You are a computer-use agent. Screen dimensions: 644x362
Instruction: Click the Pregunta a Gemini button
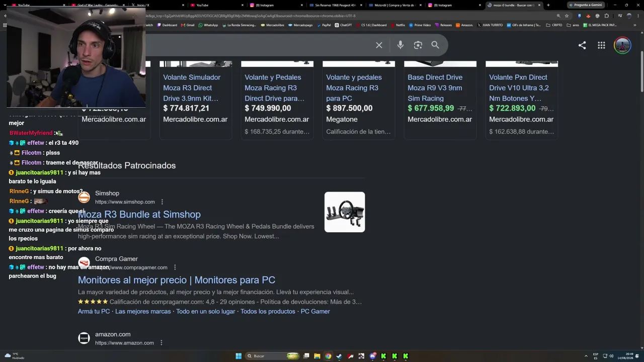(x=586, y=5)
